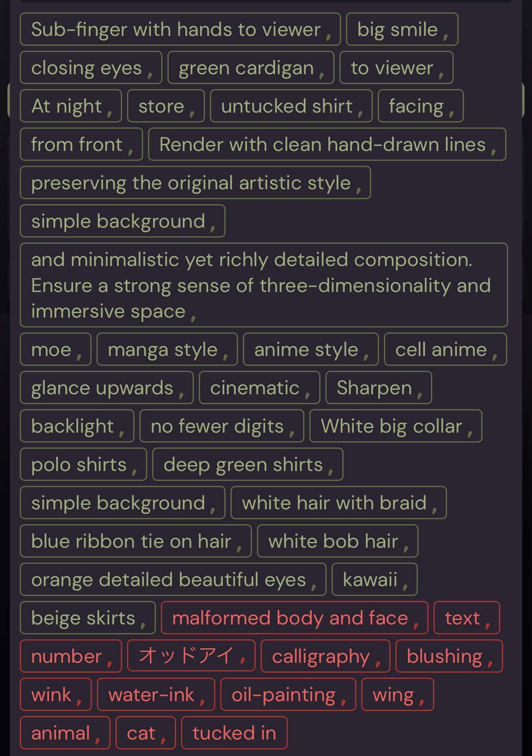Select 'Render with clean hand-drawn lines' tag
The width and height of the screenshot is (532, 756).
click(x=327, y=144)
